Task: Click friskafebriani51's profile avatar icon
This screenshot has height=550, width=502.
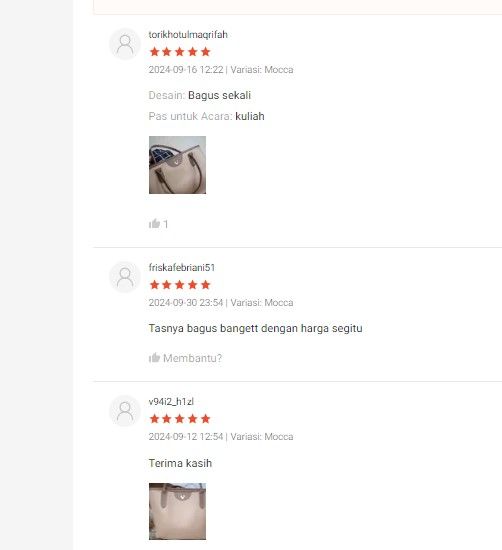Action: [x=125, y=277]
